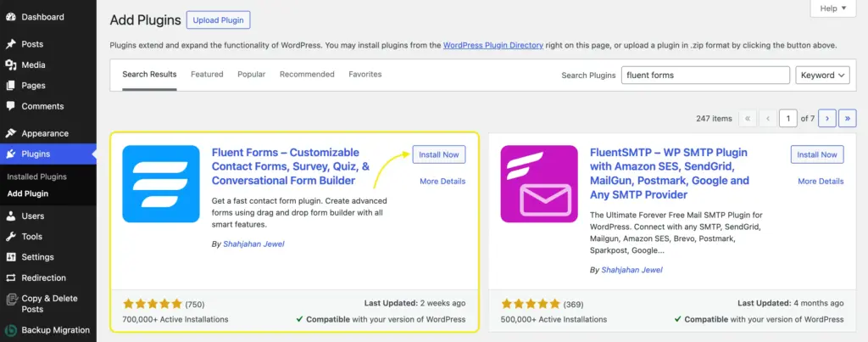The image size is (868, 342).
Task: Open Users in the sidebar
Action: (48, 216)
